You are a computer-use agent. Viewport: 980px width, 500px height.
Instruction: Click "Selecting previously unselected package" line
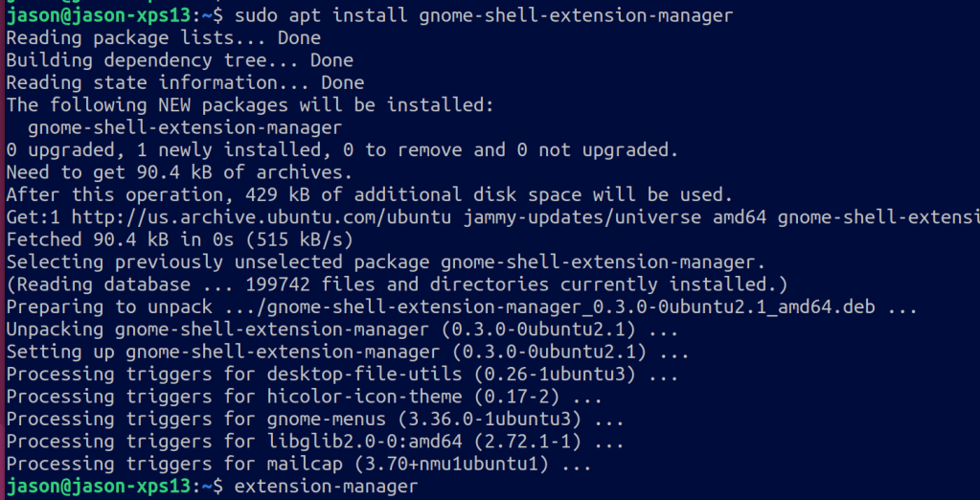point(385,261)
